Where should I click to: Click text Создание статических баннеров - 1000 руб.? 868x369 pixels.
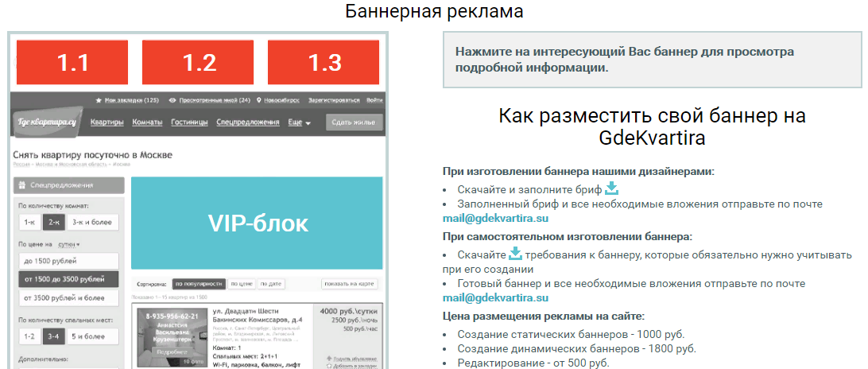(571, 334)
